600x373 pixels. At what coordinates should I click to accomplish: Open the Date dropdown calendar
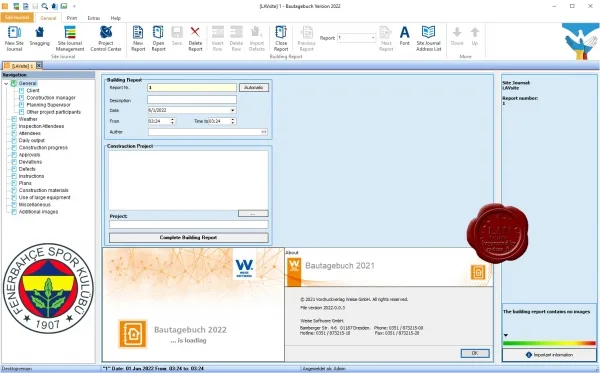click(x=232, y=110)
